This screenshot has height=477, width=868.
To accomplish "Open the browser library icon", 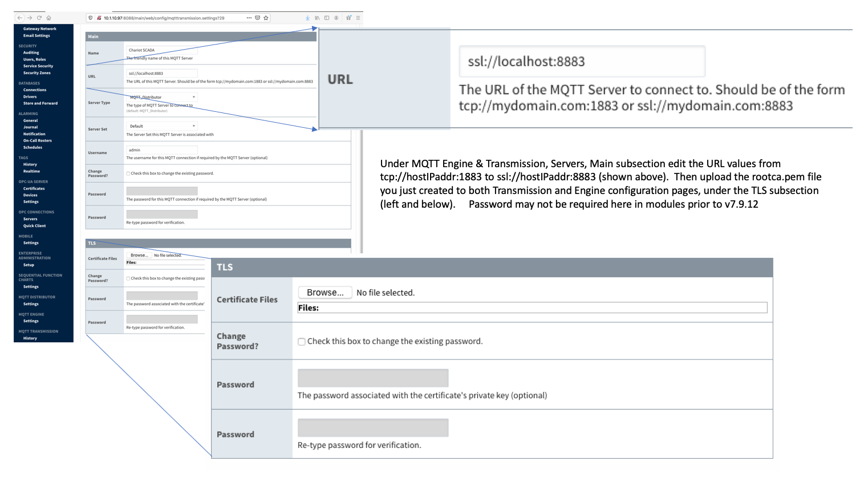I will tap(317, 18).
